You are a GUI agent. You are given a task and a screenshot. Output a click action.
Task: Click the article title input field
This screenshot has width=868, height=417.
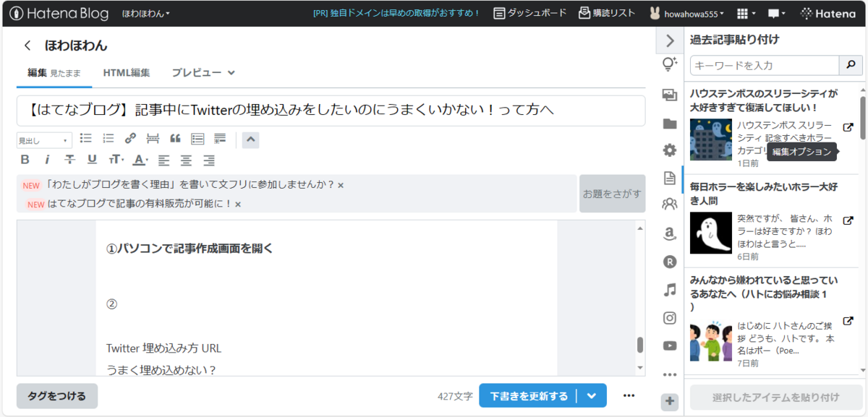[x=331, y=111]
